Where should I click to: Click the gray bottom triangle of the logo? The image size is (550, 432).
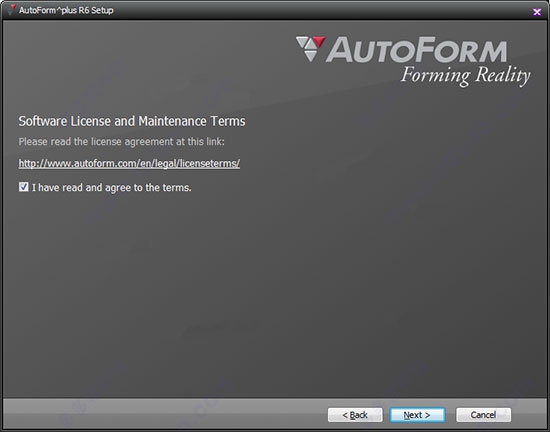tap(310, 56)
